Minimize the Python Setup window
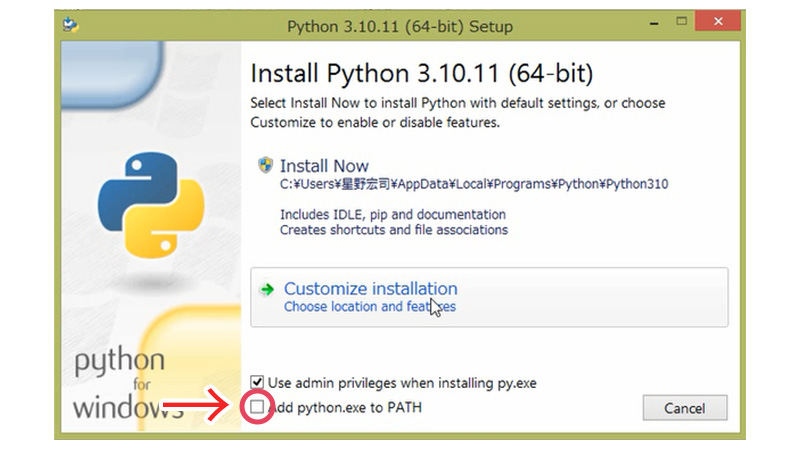This screenshot has width=800, height=450. point(654,23)
